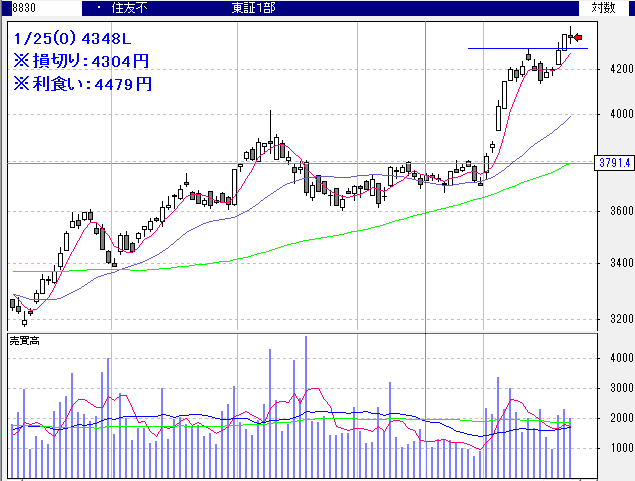Click the 損切り 4304円 stop-loss text
Viewport: 635px width, 481px height.
(82, 61)
